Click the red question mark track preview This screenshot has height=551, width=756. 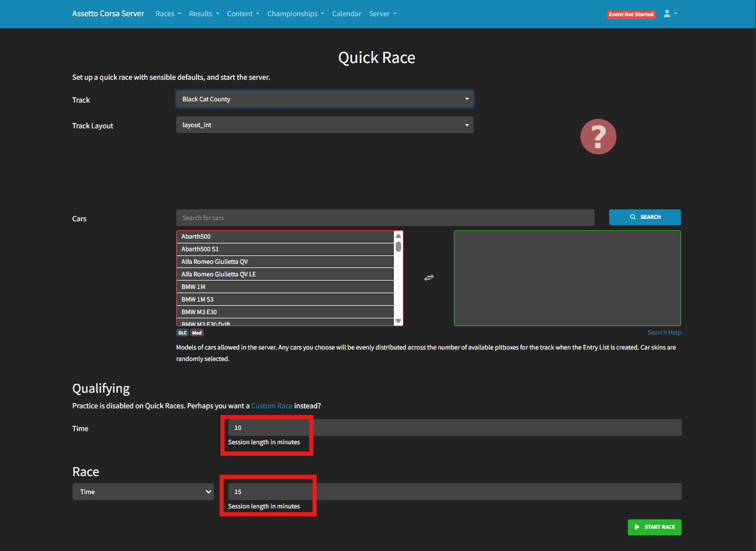click(598, 137)
